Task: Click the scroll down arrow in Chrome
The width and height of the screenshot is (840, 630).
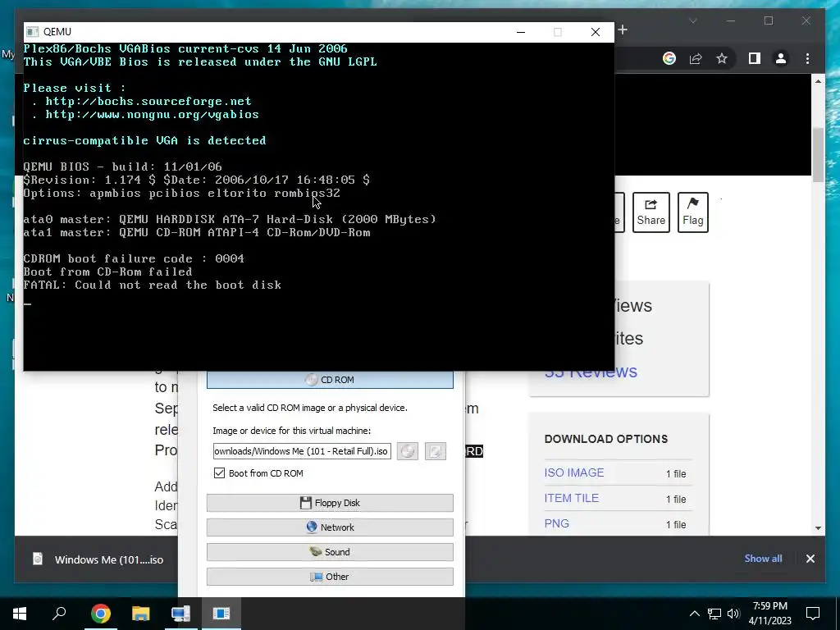Action: [818, 527]
